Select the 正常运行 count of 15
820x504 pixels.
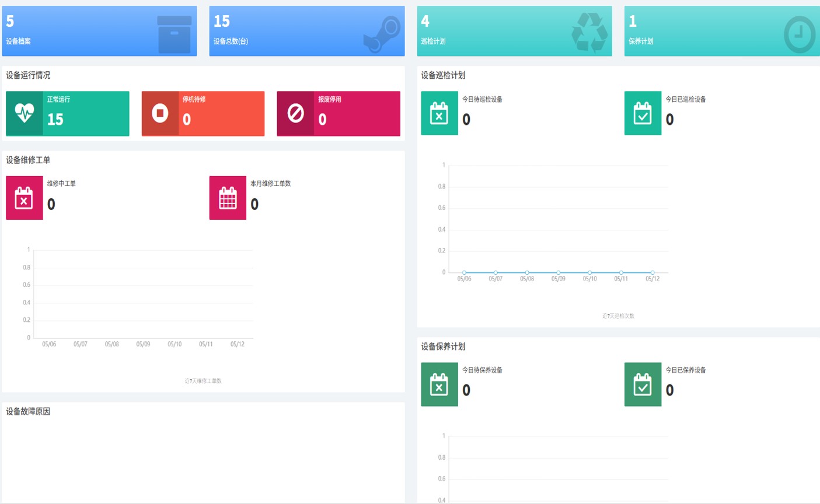click(x=55, y=120)
